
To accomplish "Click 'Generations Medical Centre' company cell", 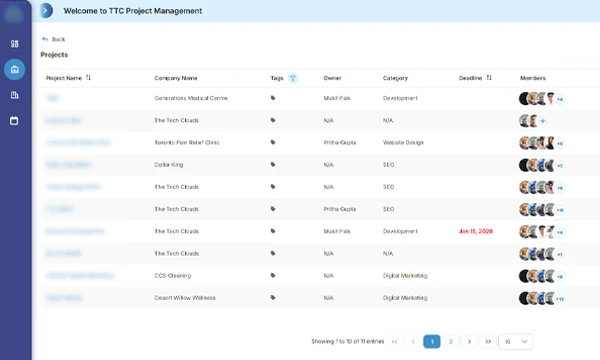I will point(191,98).
